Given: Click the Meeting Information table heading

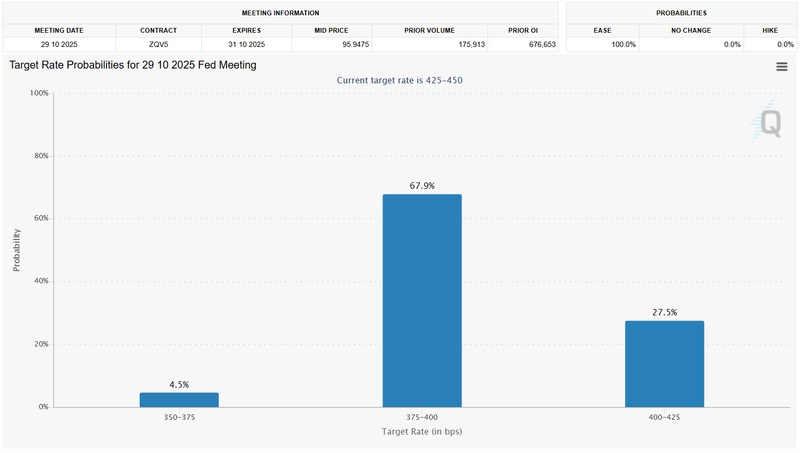Looking at the screenshot, I should [x=281, y=13].
